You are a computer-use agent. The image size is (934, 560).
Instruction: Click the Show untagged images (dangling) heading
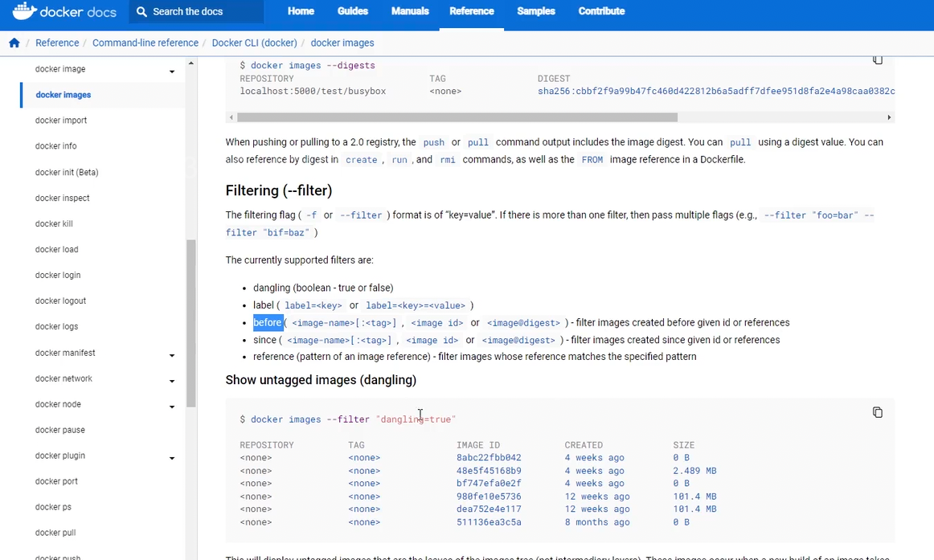[321, 380]
